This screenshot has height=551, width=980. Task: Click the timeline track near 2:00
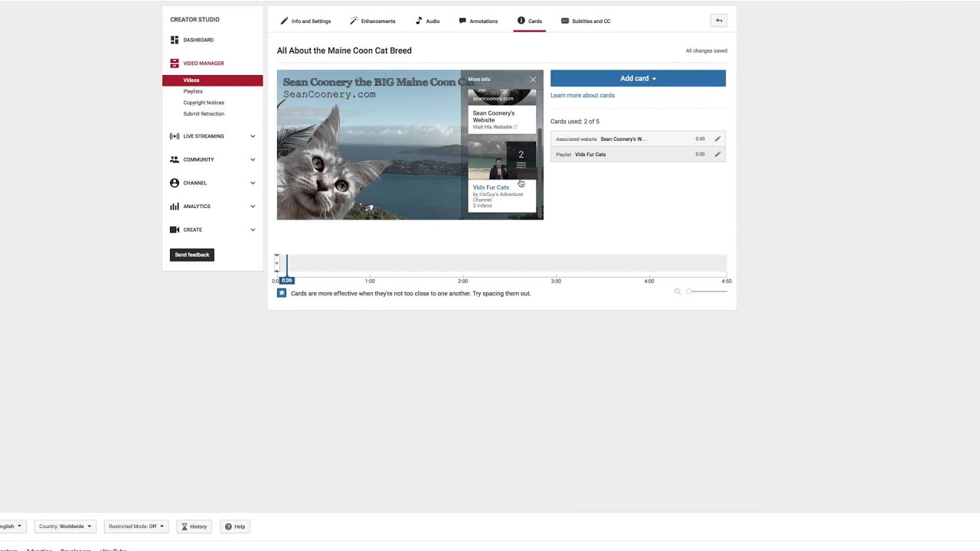pyautogui.click(x=463, y=264)
